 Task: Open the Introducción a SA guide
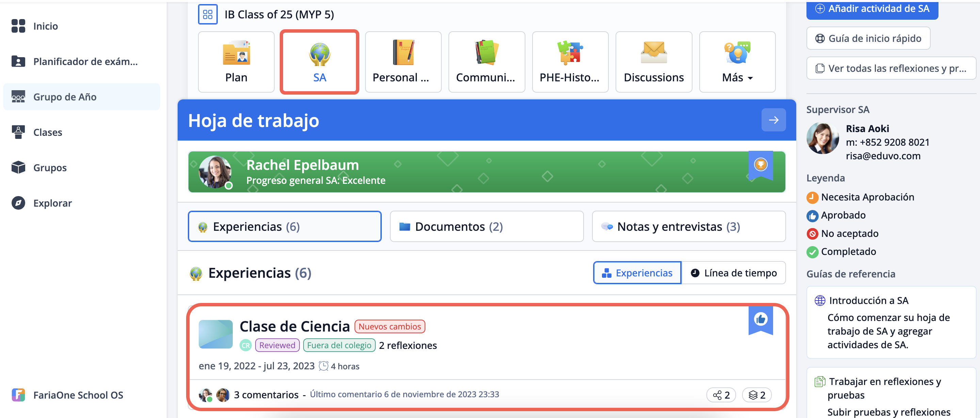pos(868,300)
